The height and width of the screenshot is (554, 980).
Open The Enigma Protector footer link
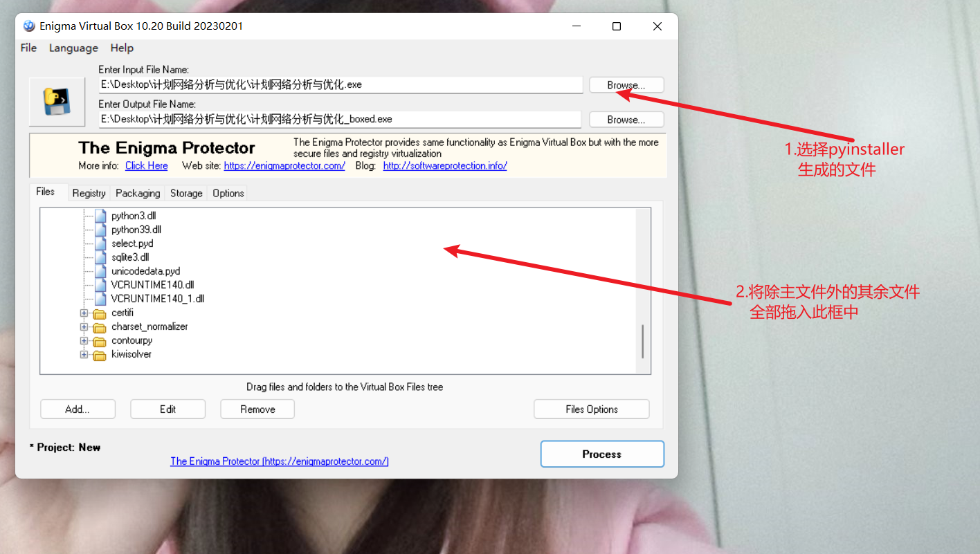tap(280, 461)
